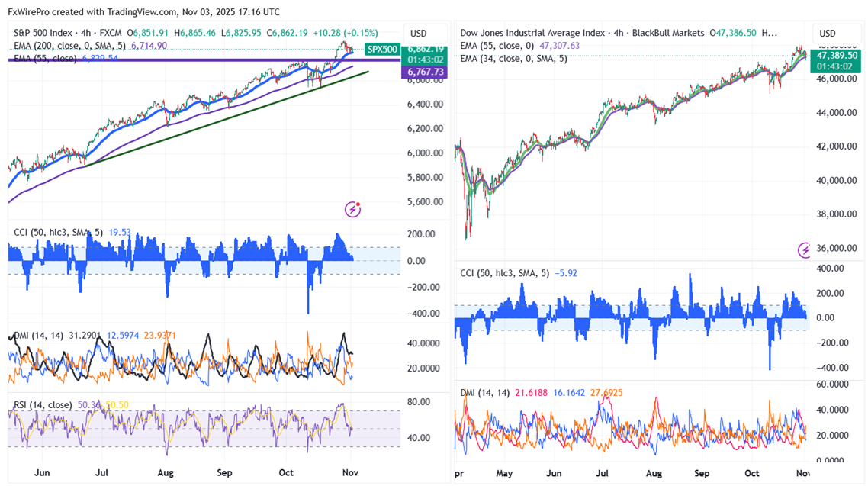The height and width of the screenshot is (486, 868).
Task: Click the DMI value 21.6188 on Dow chart
Action: 531,392
